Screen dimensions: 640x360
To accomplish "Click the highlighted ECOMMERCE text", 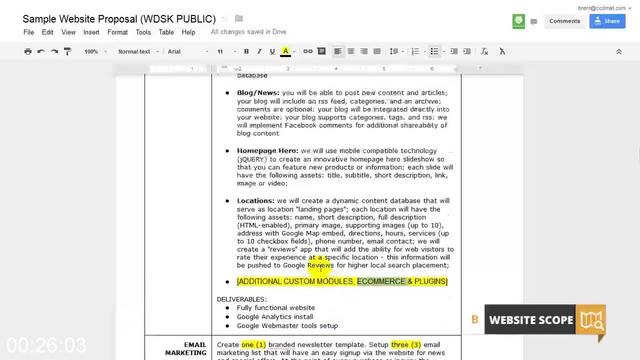I will pyautogui.click(x=381, y=282).
